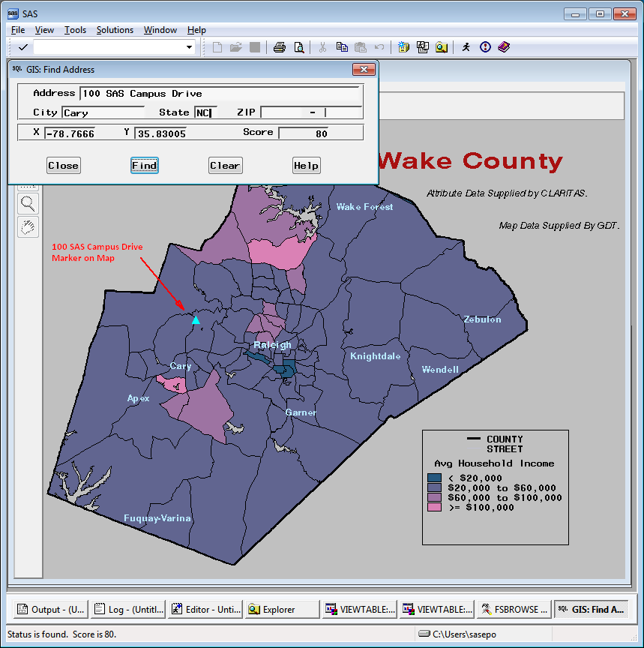Open the Print Preview icon
644x648 pixels.
click(x=299, y=47)
